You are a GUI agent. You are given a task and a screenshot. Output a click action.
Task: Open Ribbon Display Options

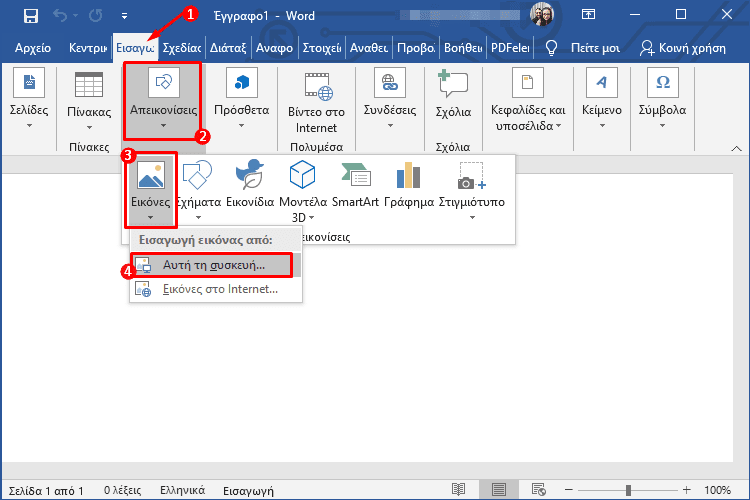click(588, 15)
